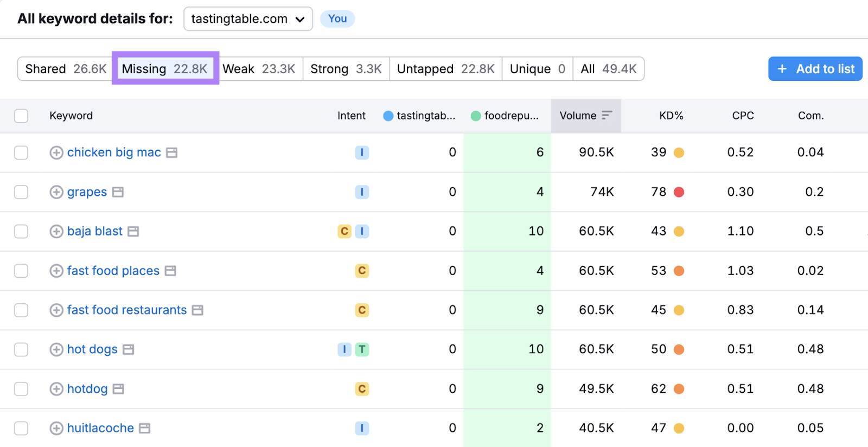Click the plus icon beside baja blast
This screenshot has height=447, width=868.
[56, 232]
